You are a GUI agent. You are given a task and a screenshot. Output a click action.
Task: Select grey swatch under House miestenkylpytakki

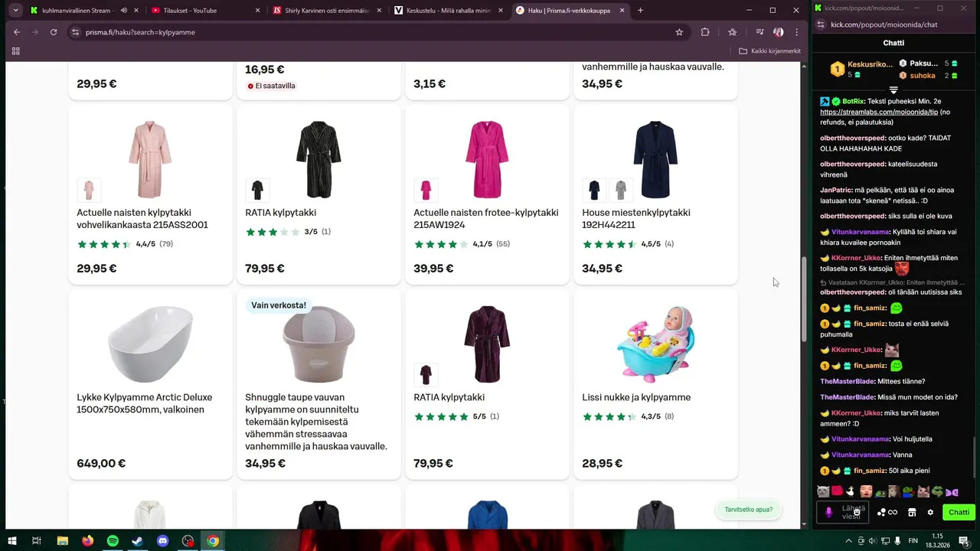point(620,190)
